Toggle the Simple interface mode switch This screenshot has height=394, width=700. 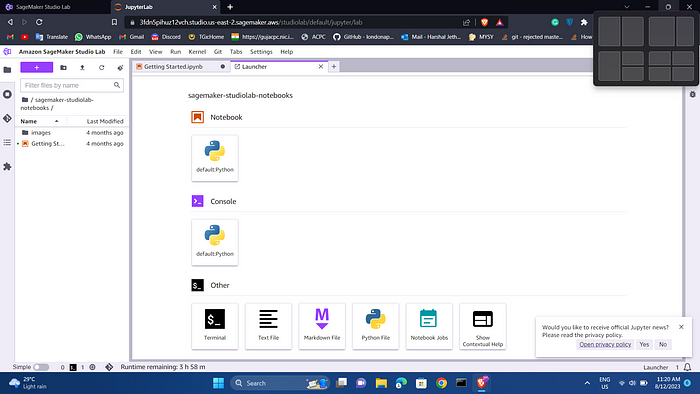[41, 367]
